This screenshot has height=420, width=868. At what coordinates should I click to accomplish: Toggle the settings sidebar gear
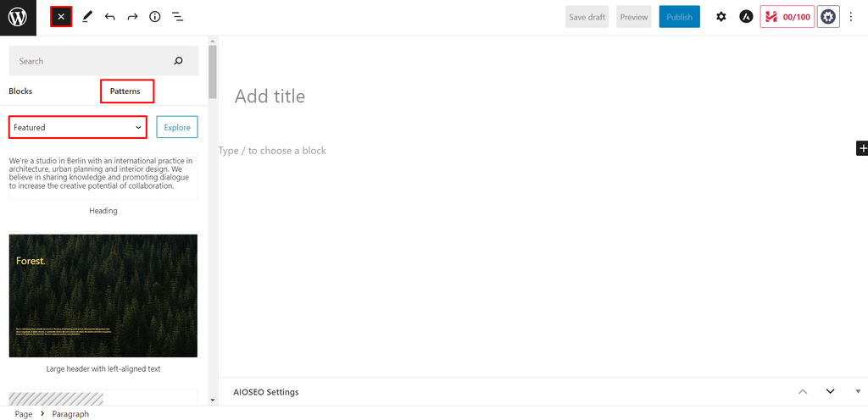pos(721,17)
